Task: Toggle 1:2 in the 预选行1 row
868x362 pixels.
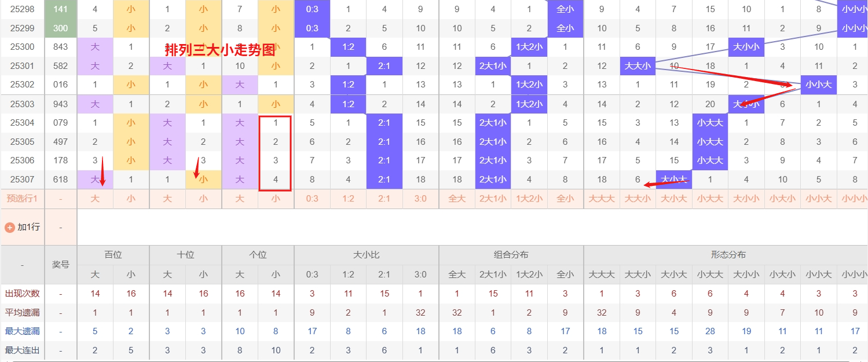Action: (348, 199)
